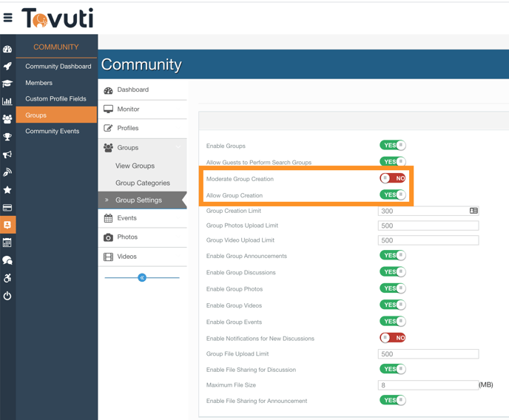Click the star icon in sidebar
Screen dimensions: 509x420
7,190
